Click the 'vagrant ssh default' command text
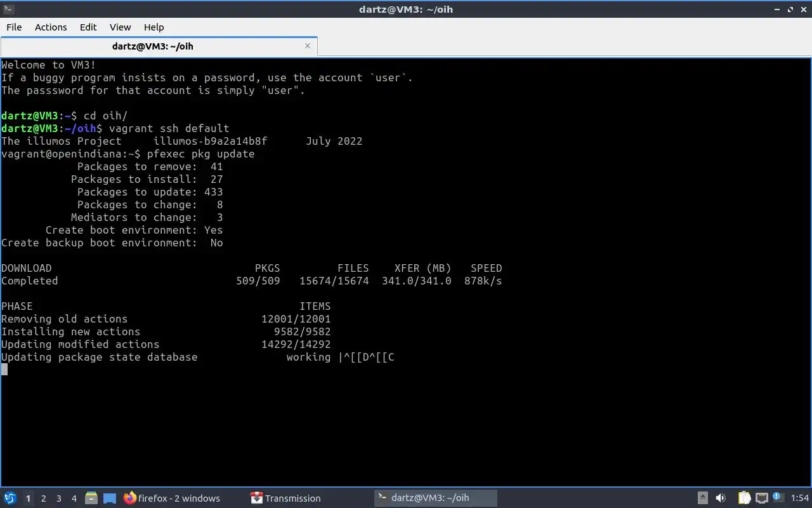The width and height of the screenshot is (812, 508). (x=169, y=128)
